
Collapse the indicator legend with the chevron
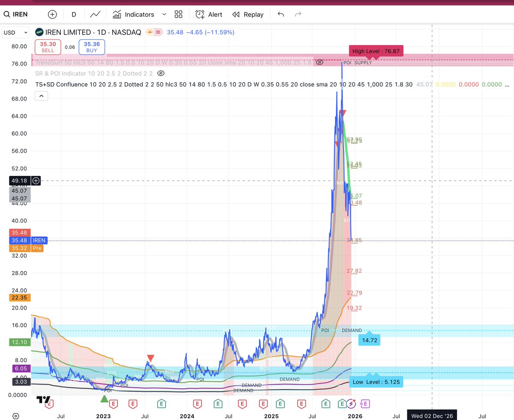pyautogui.click(x=42, y=96)
